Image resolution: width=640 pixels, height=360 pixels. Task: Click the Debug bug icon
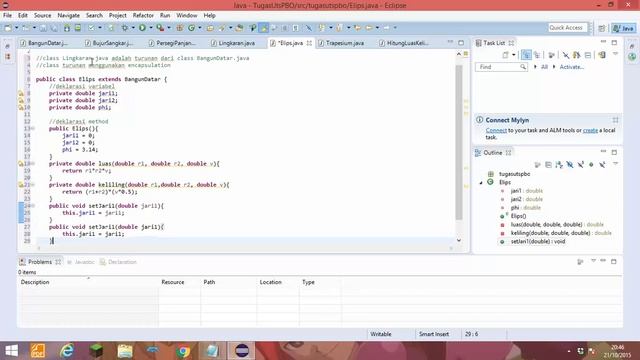[x=124, y=28]
